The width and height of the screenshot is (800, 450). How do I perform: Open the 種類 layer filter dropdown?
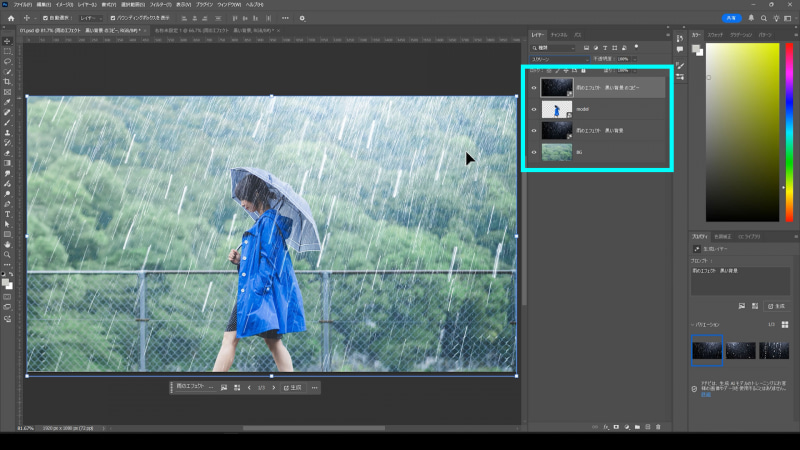click(x=554, y=48)
